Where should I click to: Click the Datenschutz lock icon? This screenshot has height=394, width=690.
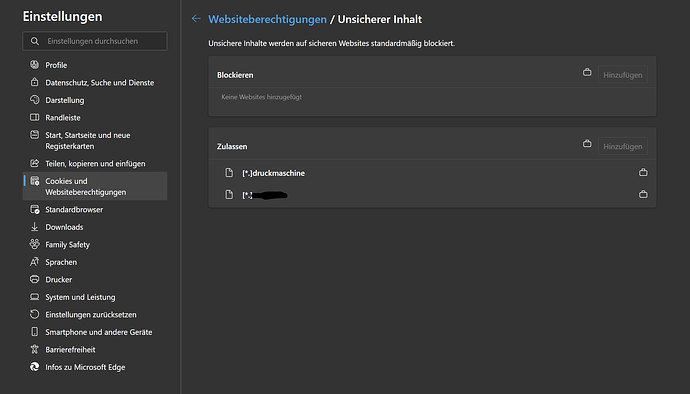pyautogui.click(x=34, y=82)
